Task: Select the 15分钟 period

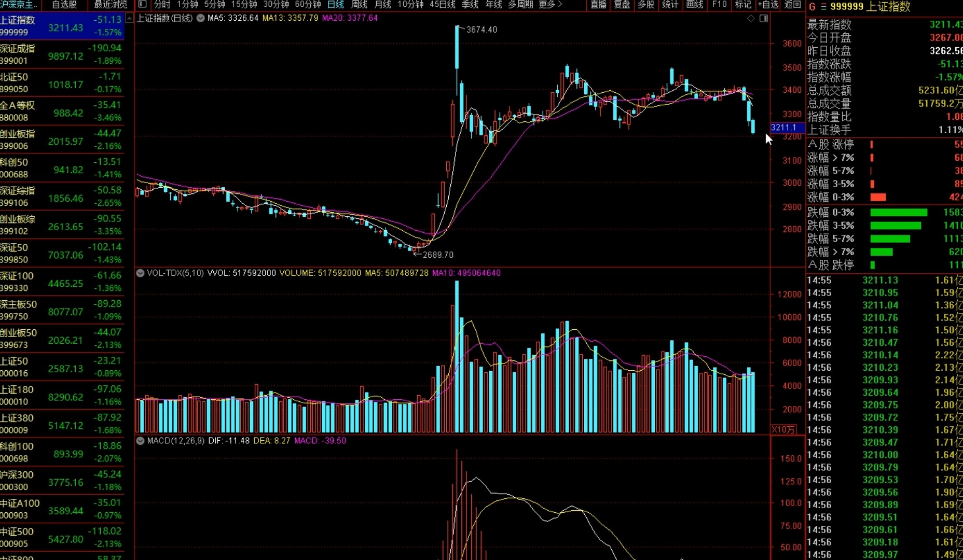Action: pos(244,5)
